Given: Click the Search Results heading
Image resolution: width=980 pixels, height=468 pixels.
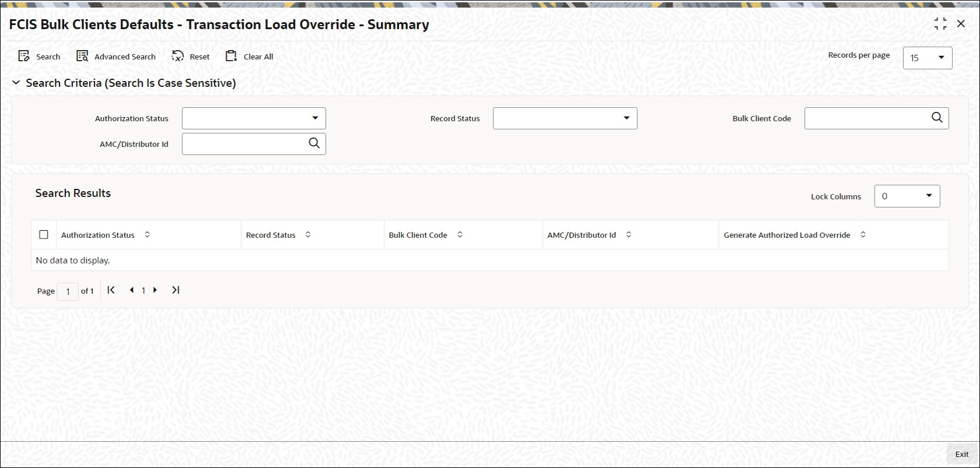Looking at the screenshot, I should (x=73, y=193).
